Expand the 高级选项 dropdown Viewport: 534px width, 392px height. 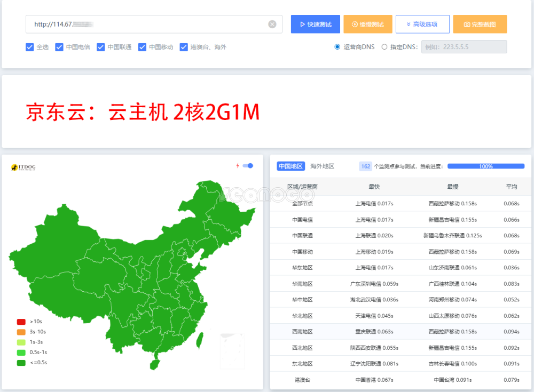click(x=422, y=24)
